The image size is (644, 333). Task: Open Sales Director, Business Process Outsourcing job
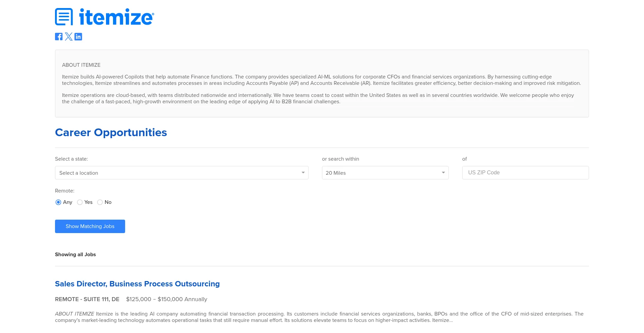(x=137, y=284)
